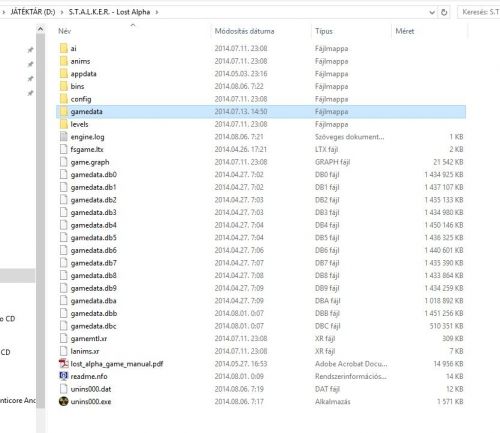Click the gamedata.db2 file icon

[x=64, y=200]
